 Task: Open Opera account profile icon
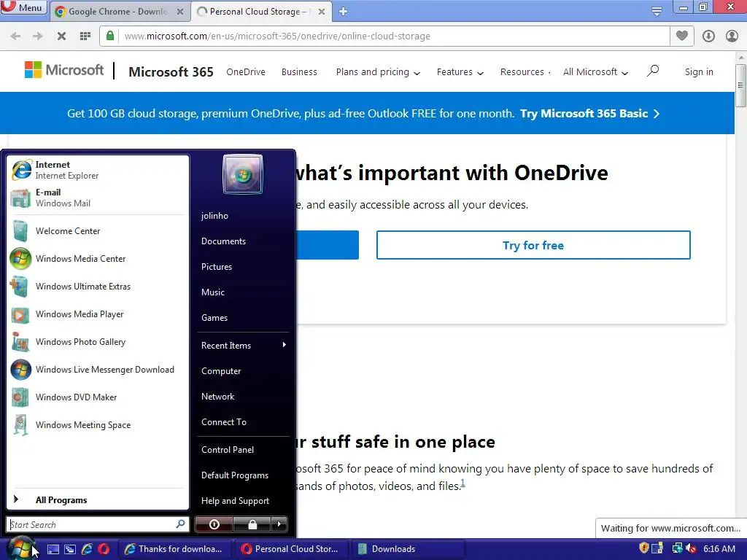click(x=732, y=36)
